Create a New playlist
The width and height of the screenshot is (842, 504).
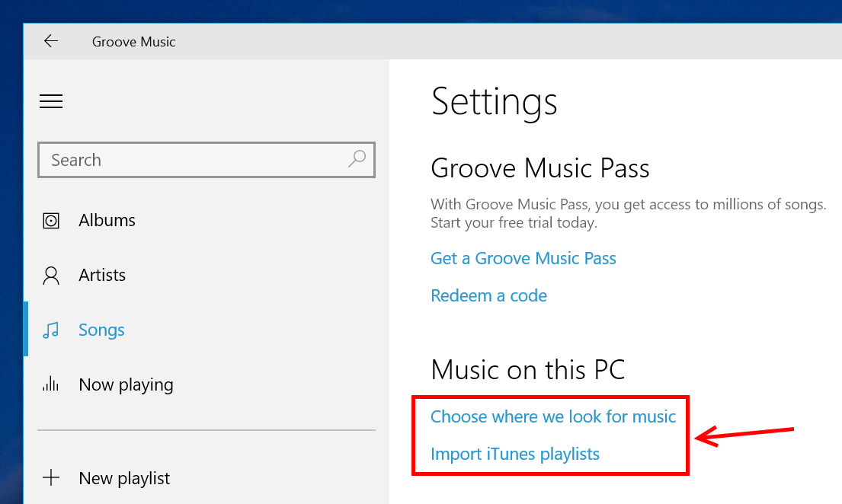pyautogui.click(x=124, y=479)
